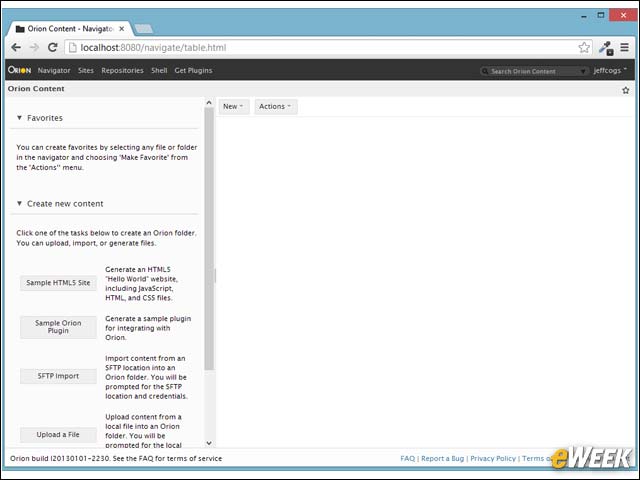
Task: Open the Chrome hamburger menu
Action: (x=624, y=47)
